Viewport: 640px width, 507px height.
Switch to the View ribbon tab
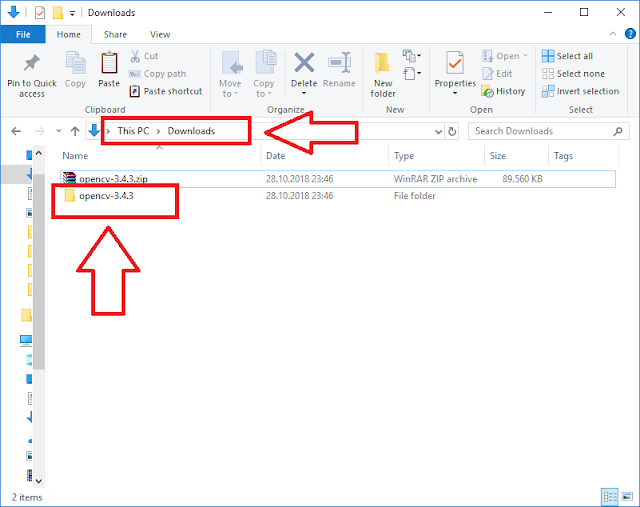(160, 35)
